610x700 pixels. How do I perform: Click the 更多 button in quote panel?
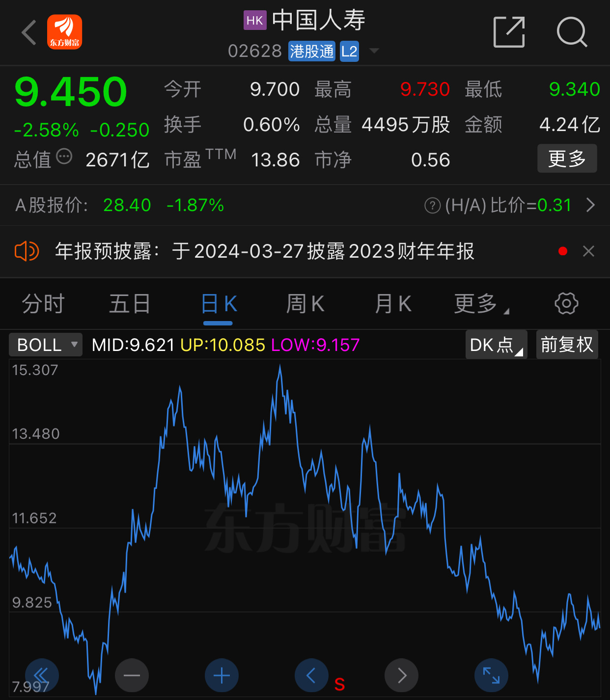(x=567, y=159)
